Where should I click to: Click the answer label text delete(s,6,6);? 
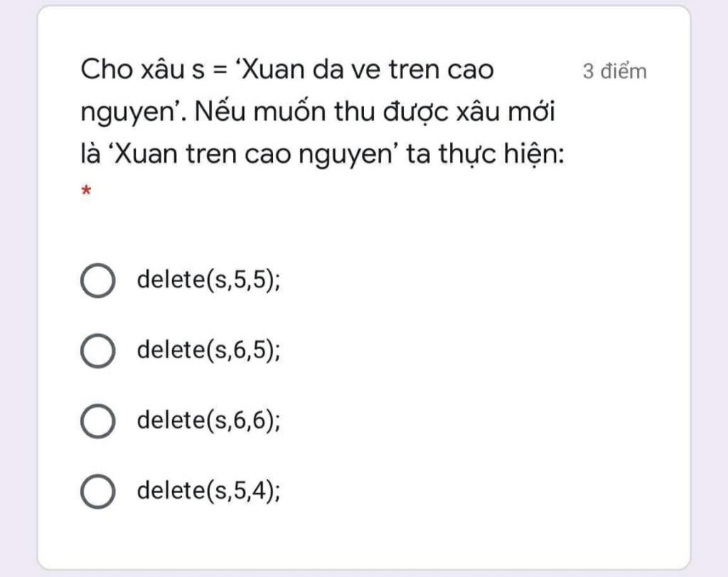[208, 422]
